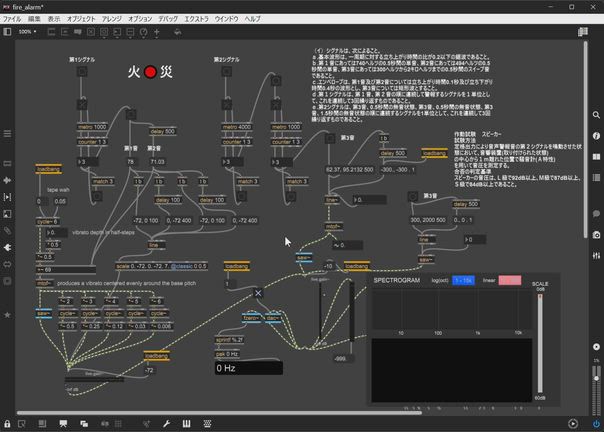Image resolution: width=604 pixels, height=432 pixels.
Task: Click the pink linear range button
Action: [x=510, y=280]
